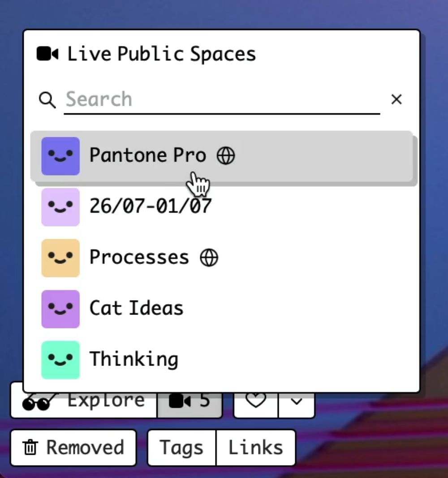This screenshot has width=448, height=478.
Task: Focus the Search input field
Action: 222,99
